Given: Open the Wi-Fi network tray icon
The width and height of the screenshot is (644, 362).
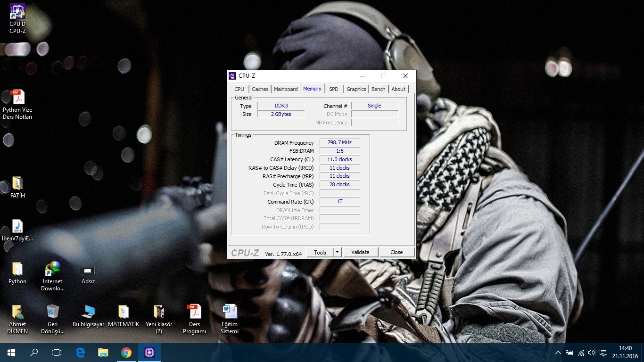Looking at the screenshot, I should (x=581, y=353).
